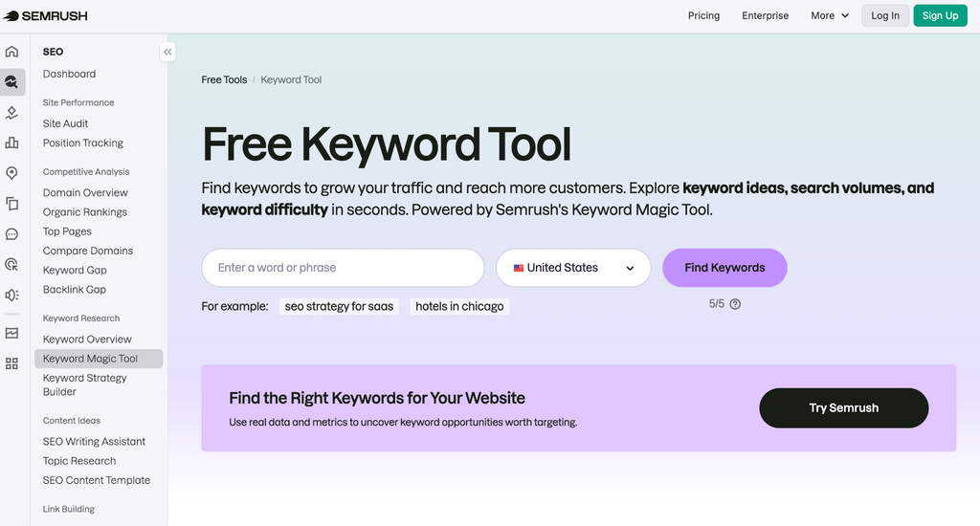The image size is (980, 526).
Task: Click 'Find the Right Keywords for Your Website'
Action: click(x=377, y=399)
